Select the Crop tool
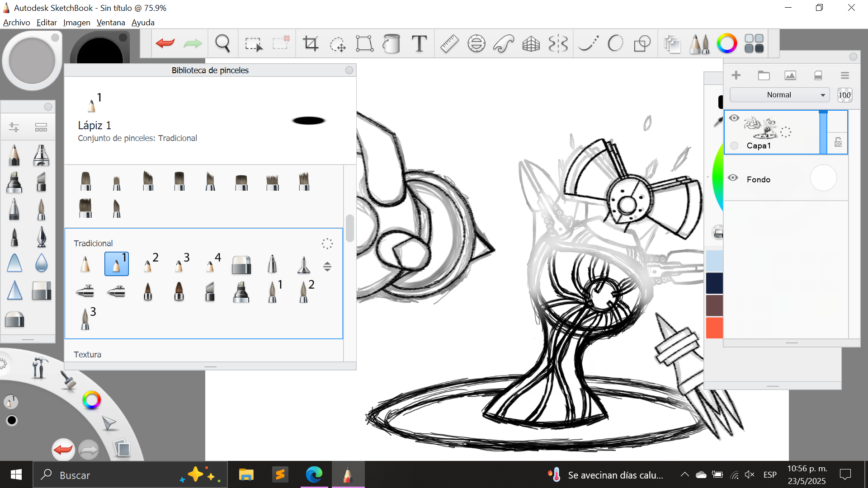This screenshot has width=868, height=488. (311, 43)
